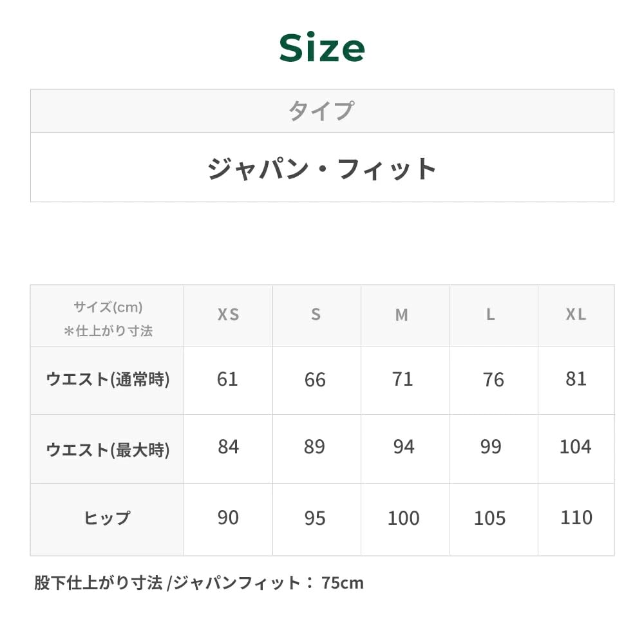
Task: Click normal waist value 81 for XL
Action: click(576, 379)
